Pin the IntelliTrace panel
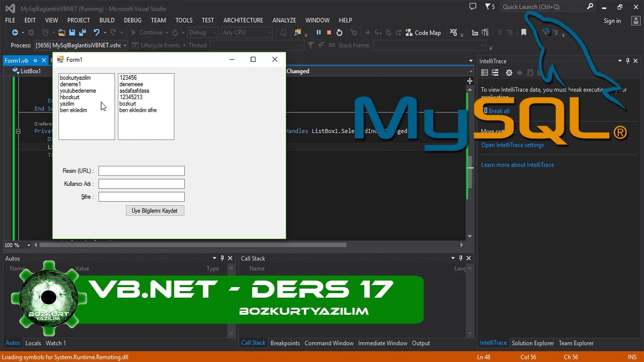Viewport: 644px width, 362px height. (x=628, y=61)
